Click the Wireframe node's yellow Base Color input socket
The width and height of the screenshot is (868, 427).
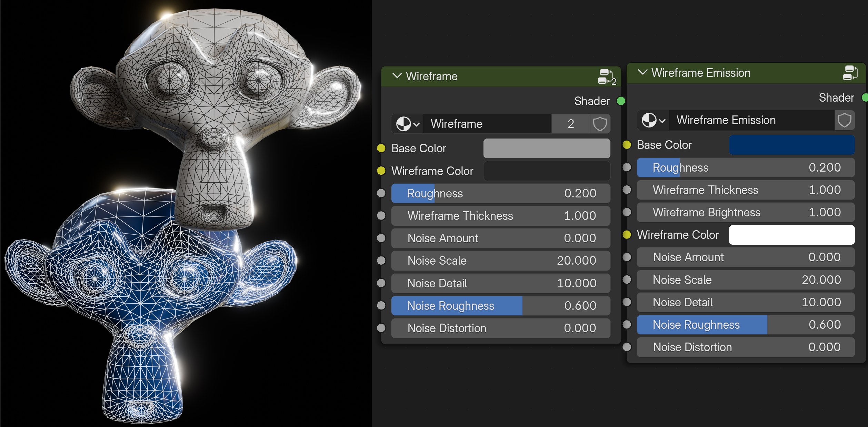381,149
